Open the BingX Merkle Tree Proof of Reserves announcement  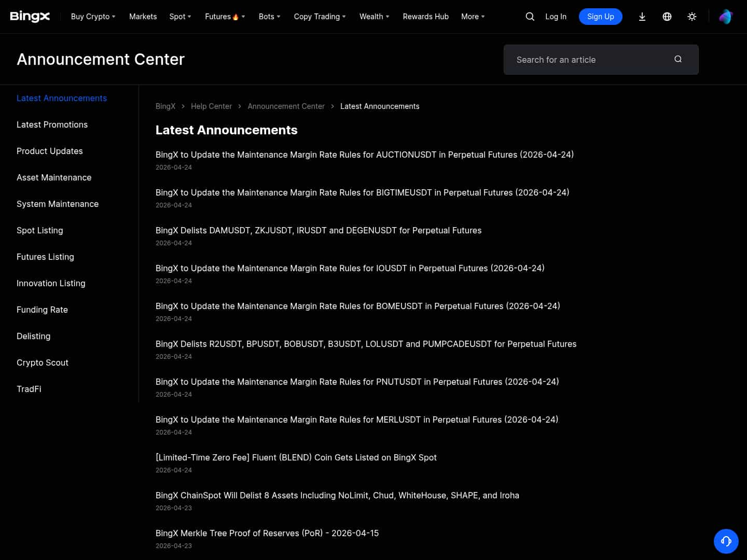267,533
